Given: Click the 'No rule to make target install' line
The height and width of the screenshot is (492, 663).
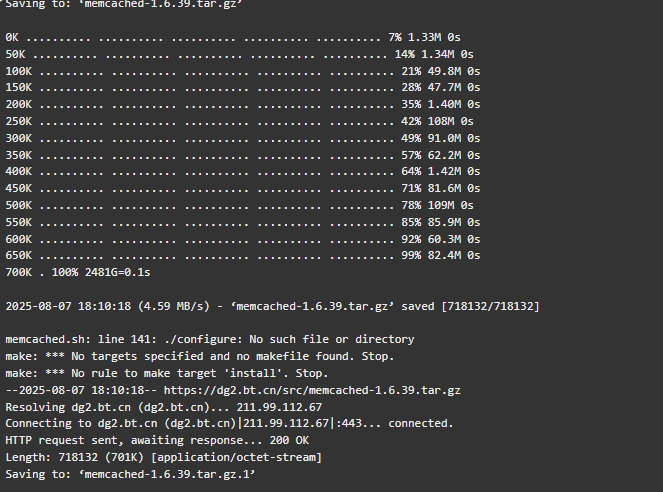Looking at the screenshot, I should 167,373.
